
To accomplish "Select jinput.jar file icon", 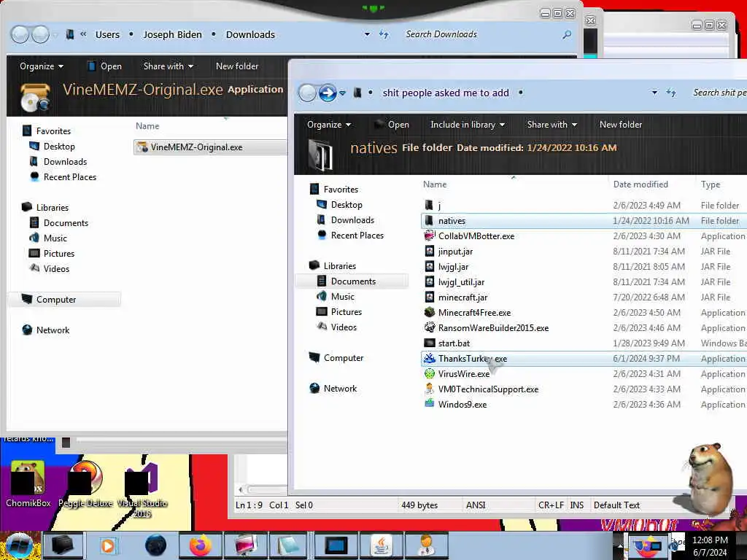I will pos(430,251).
